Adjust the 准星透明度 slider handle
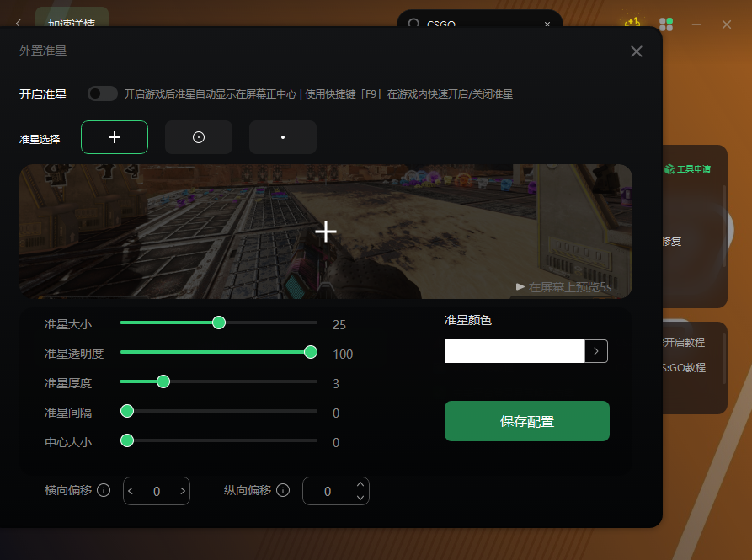 coord(311,352)
